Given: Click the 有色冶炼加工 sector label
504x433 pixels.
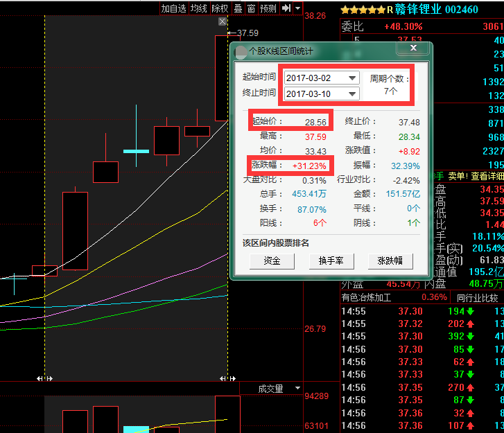Looking at the screenshot, I should point(366,297).
